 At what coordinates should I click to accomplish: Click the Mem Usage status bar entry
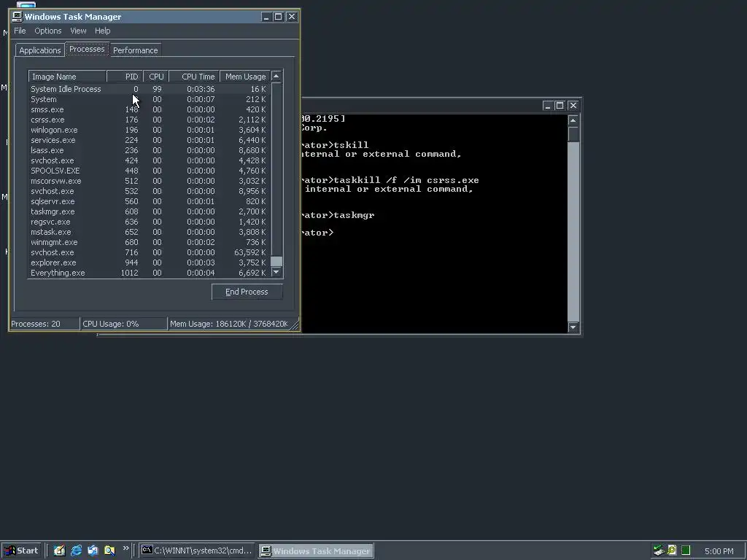[x=229, y=324]
